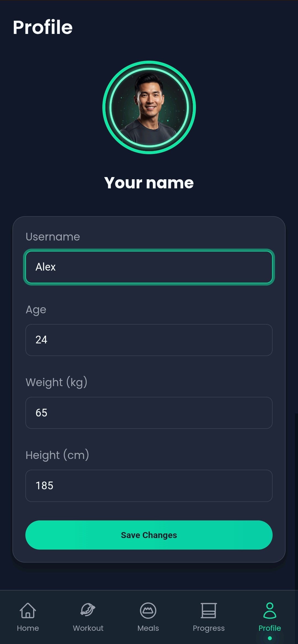The width and height of the screenshot is (298, 644).
Task: Click the Profile page title
Action: point(43,27)
